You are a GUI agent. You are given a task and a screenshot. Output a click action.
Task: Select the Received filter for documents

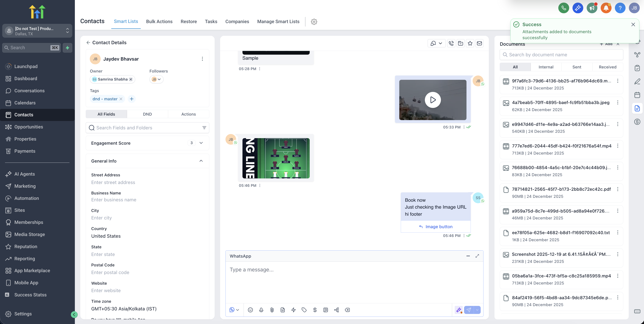click(607, 67)
